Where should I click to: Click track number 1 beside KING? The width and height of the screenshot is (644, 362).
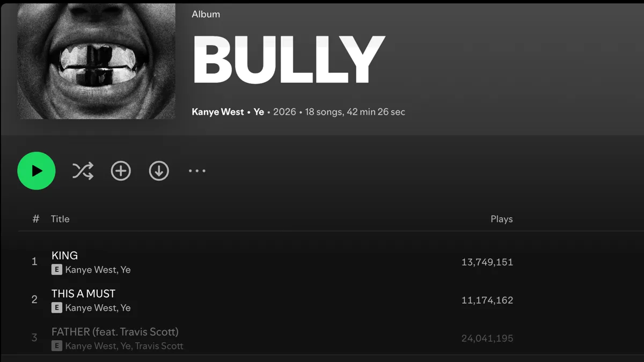point(34,262)
